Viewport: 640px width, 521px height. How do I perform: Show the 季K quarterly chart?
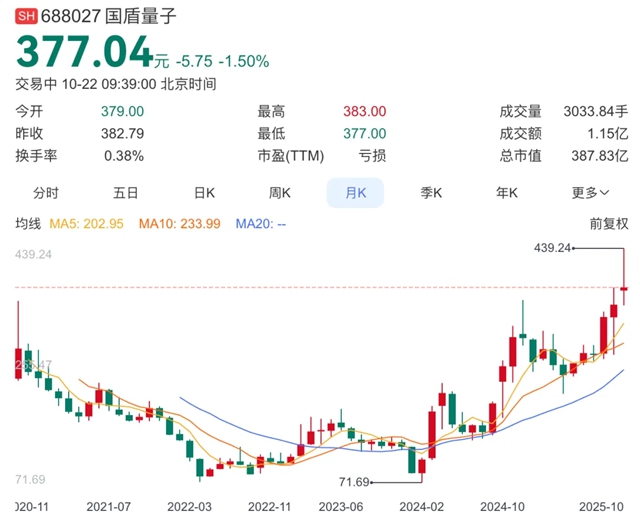tap(431, 193)
